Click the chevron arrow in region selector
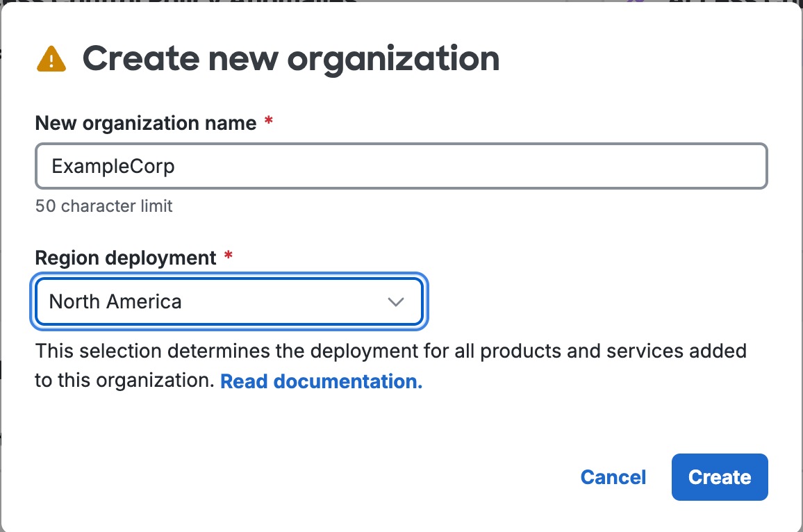Screen dimensions: 803x532 click(395, 302)
